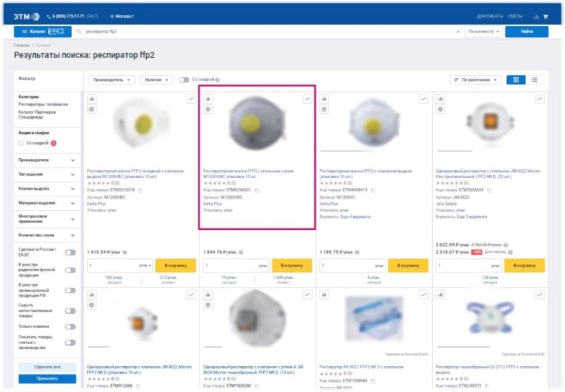This screenshot has height=392, width=565.
Task: Expand the 'Производители' filter section
Action: click(47, 160)
